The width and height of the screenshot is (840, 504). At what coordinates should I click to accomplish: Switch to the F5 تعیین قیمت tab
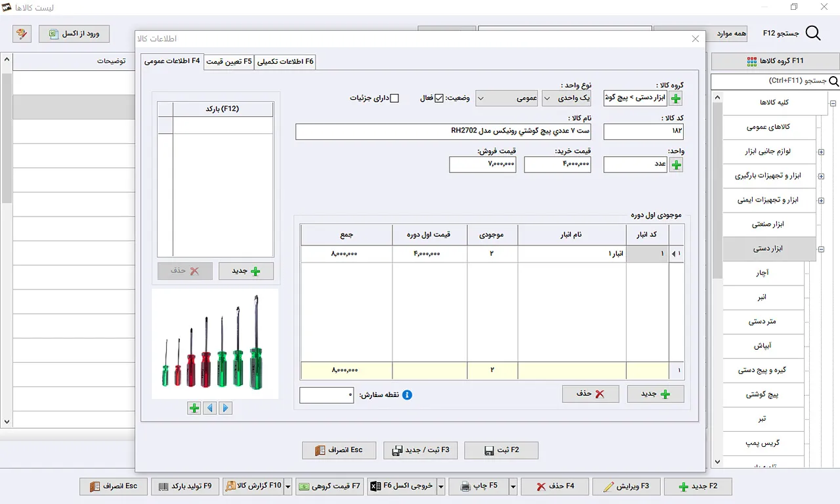tap(229, 62)
